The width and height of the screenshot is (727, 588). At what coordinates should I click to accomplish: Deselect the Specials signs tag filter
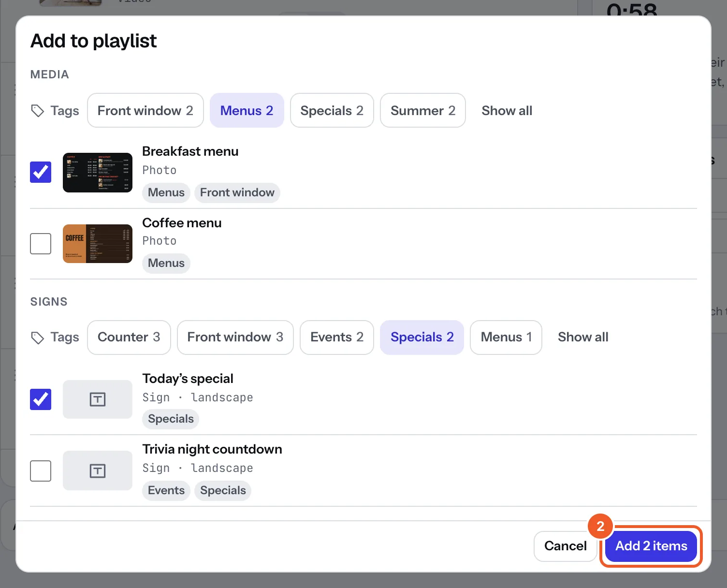[x=422, y=337]
